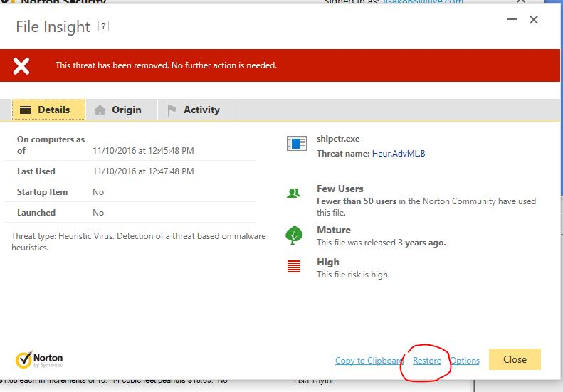Viewport: 563px width, 392px height.
Task: Click the Copy to Clipboard link
Action: 369,361
